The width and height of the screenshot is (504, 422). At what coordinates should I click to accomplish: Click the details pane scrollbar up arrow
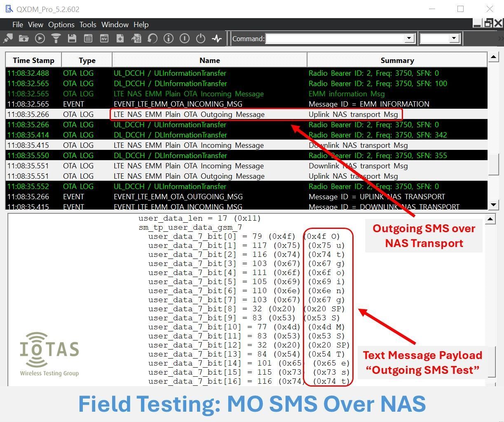[490, 219]
